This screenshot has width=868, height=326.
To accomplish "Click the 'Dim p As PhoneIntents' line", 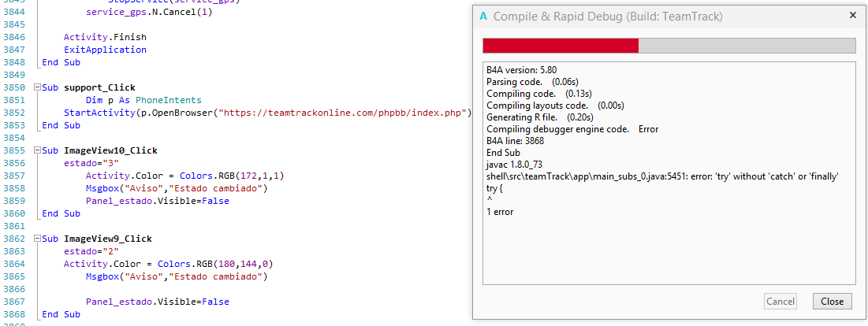I will pyautogui.click(x=143, y=100).
